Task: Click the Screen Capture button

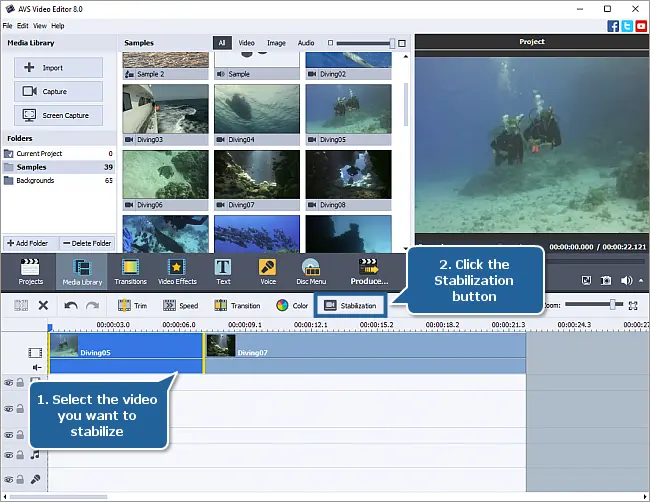Action: click(58, 115)
